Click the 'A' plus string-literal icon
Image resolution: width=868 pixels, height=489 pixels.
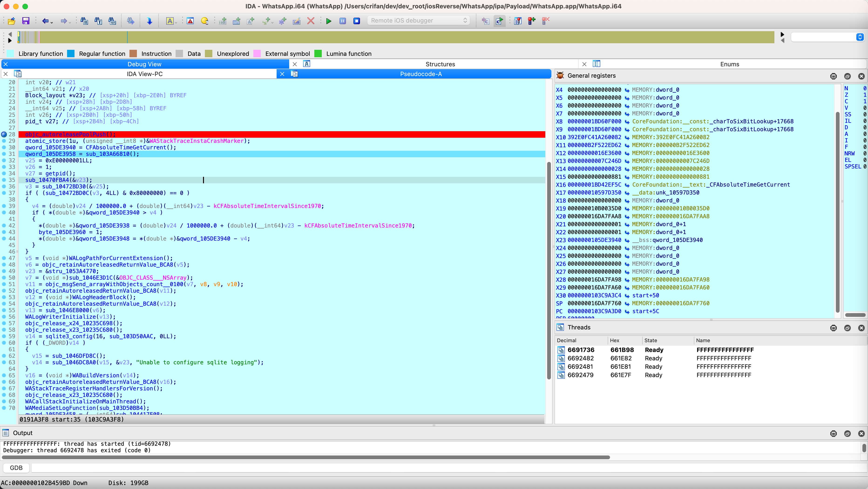251,21
